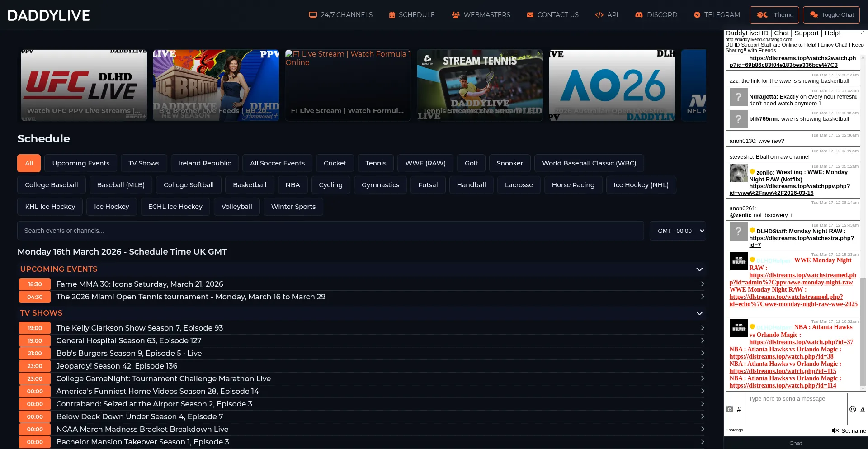The image size is (868, 449).
Task: Toggle the site Theme
Action: point(774,15)
